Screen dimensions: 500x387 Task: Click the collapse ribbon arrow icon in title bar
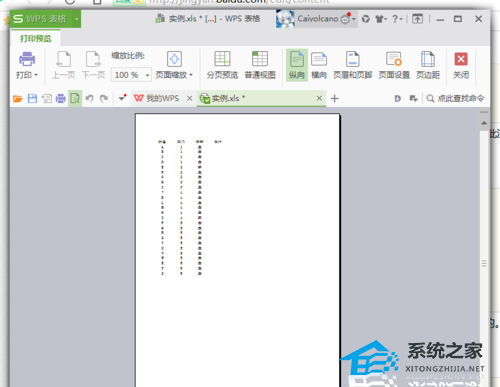(417, 19)
